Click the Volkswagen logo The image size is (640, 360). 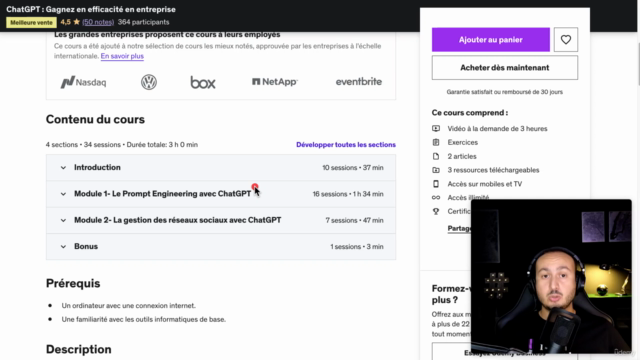pos(149,82)
